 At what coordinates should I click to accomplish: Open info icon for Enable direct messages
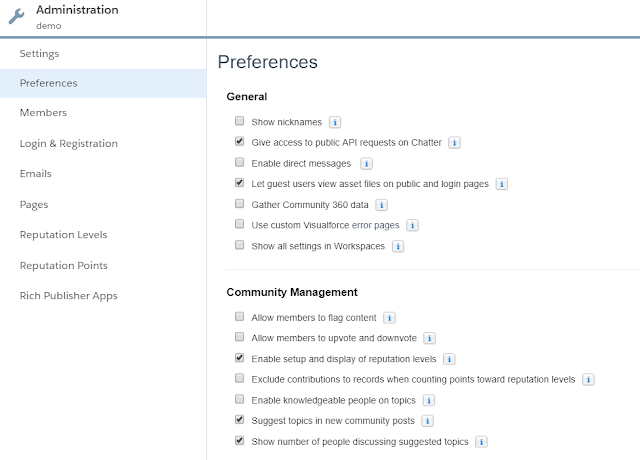tap(366, 163)
